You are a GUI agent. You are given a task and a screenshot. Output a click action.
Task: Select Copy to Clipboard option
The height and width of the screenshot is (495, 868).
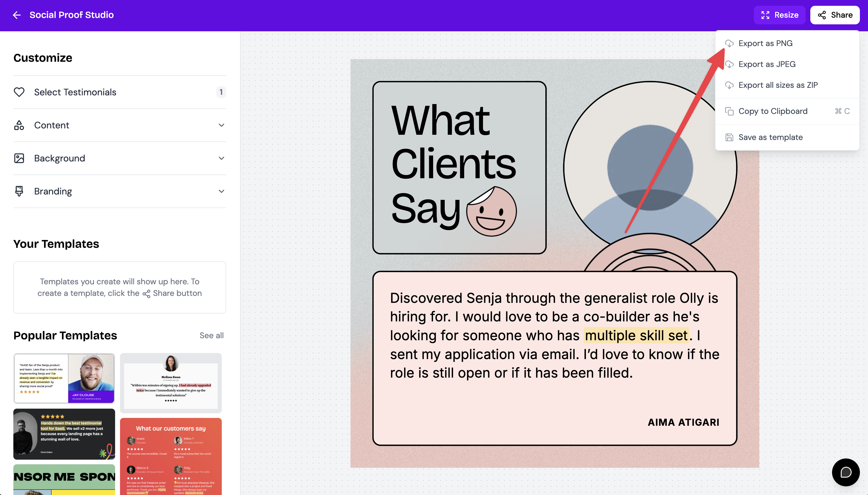pos(787,111)
